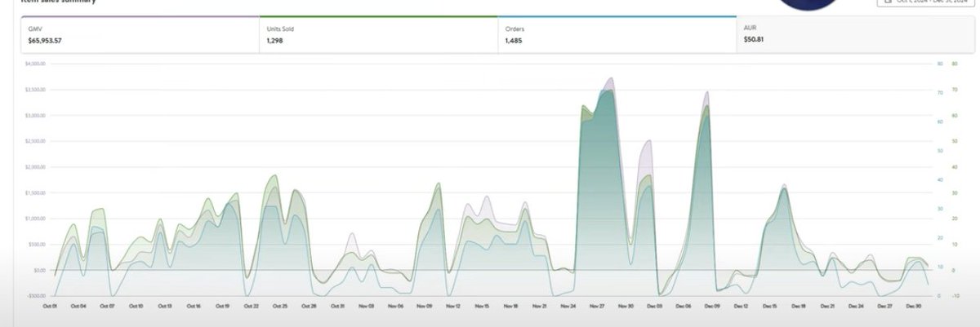Image resolution: width=980 pixels, height=327 pixels.
Task: Click the chart peak near Dec 09
Action: pyautogui.click(x=706, y=93)
